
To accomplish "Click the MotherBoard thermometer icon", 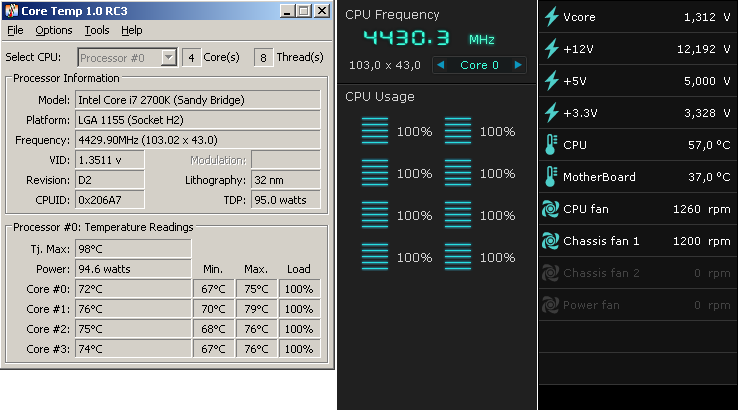I will coord(550,177).
